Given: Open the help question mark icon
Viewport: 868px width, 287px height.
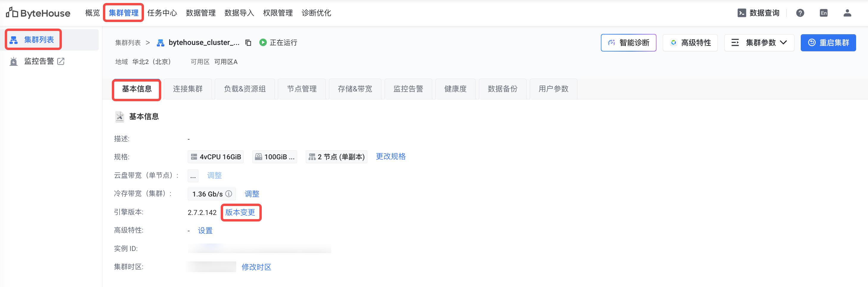Looking at the screenshot, I should [x=800, y=13].
